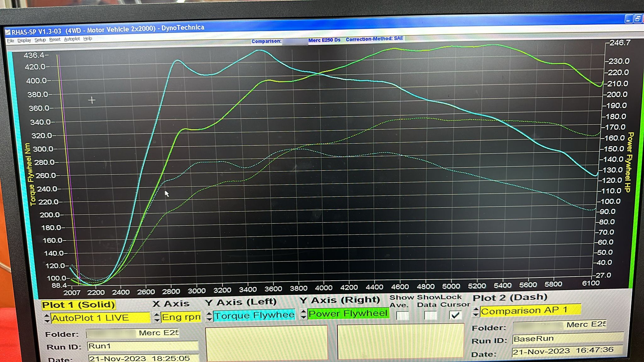Select the Comparison AP 1 field
This screenshot has height=362, width=644.
point(530,310)
